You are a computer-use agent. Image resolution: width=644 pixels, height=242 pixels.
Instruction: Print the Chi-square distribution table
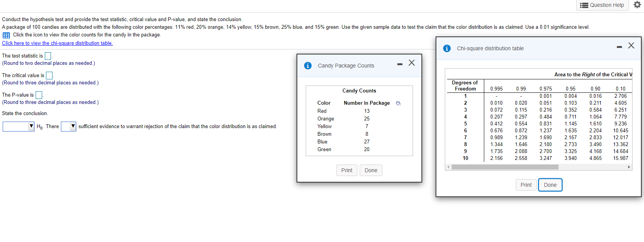[526, 185]
